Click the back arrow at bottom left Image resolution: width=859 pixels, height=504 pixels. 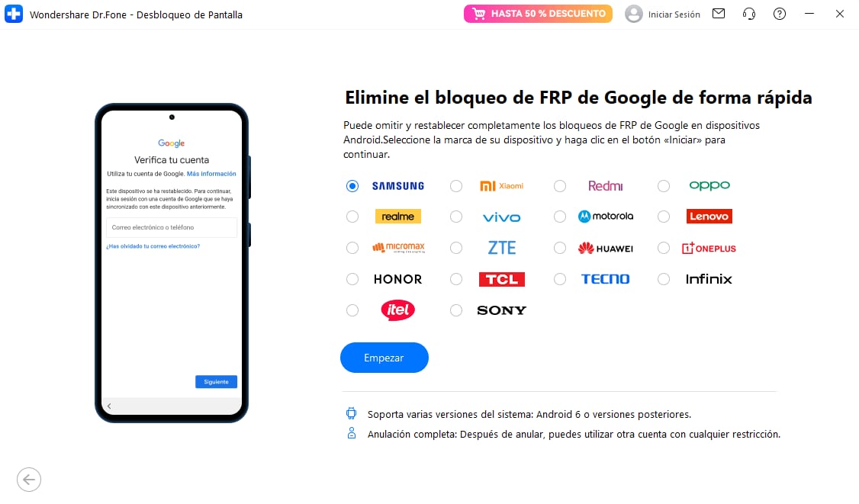[x=29, y=480]
